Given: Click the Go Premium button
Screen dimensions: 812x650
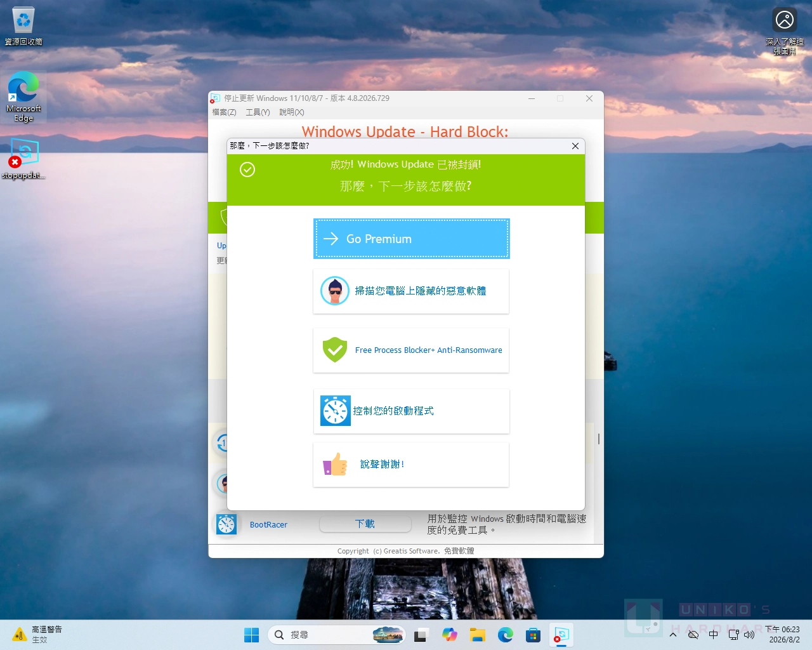Looking at the screenshot, I should pyautogui.click(x=411, y=239).
